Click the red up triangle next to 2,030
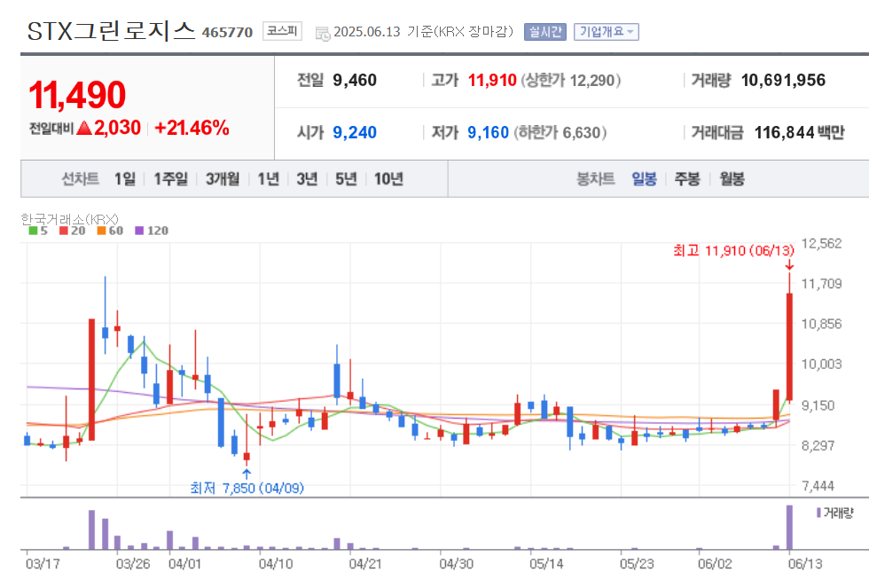Image resolution: width=869 pixels, height=588 pixels. (x=84, y=129)
